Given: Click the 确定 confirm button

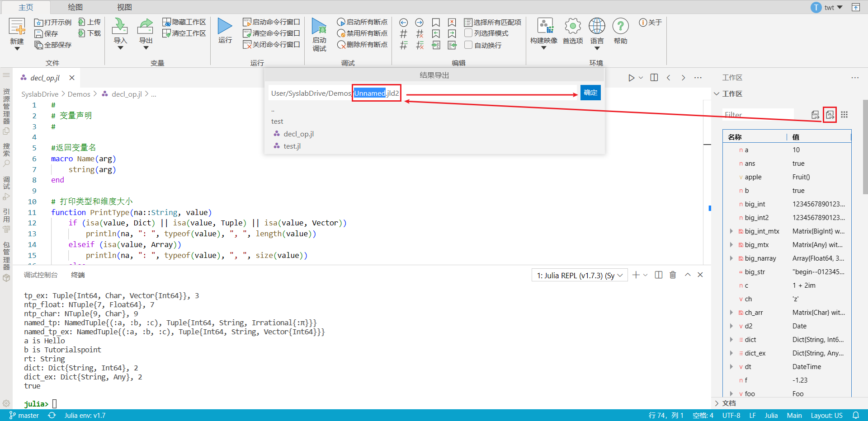Looking at the screenshot, I should [590, 93].
